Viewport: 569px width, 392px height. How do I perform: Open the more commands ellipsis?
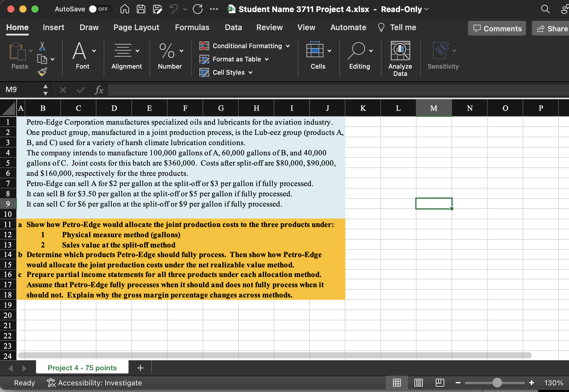tap(214, 9)
